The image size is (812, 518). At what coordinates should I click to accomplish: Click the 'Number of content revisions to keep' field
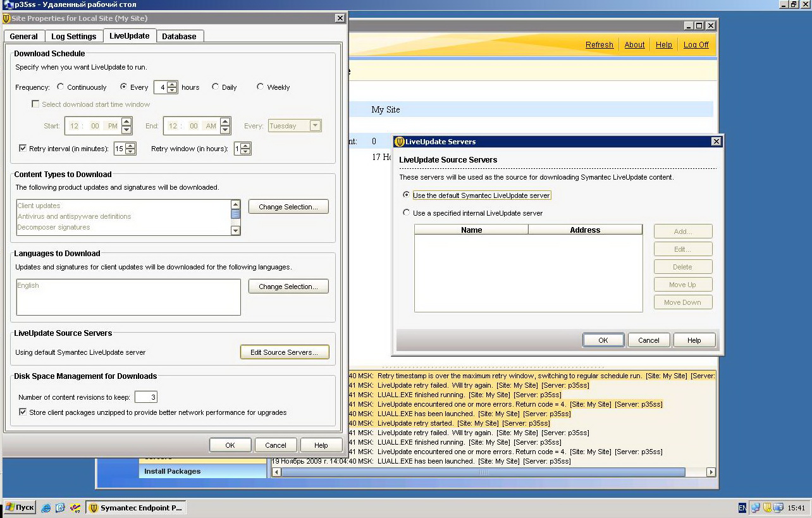pos(145,397)
